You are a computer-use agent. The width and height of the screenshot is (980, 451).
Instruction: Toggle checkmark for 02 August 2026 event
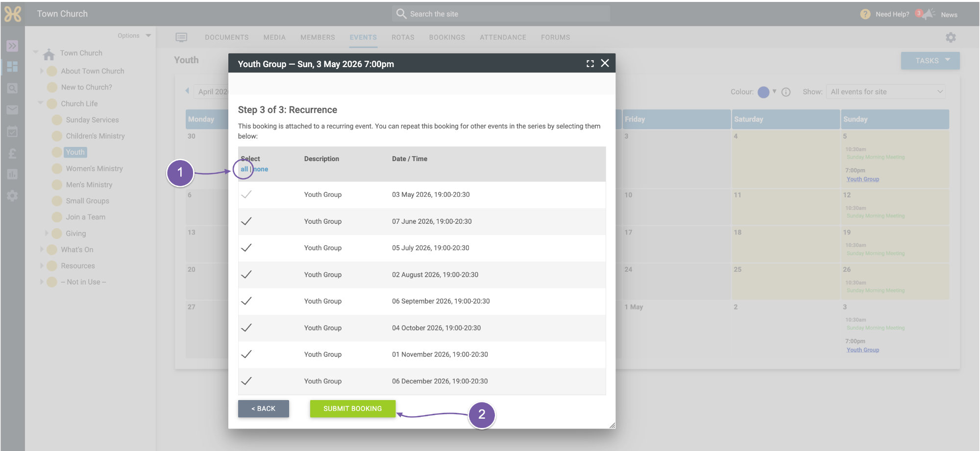point(246,275)
